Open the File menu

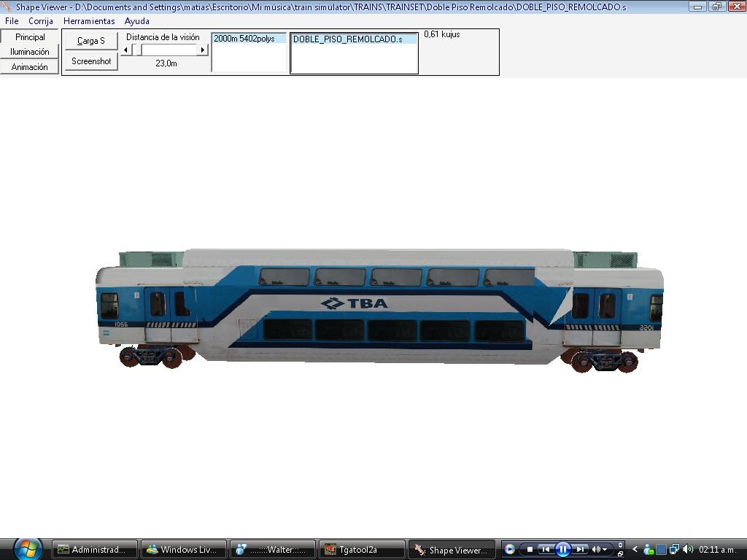click(x=12, y=21)
